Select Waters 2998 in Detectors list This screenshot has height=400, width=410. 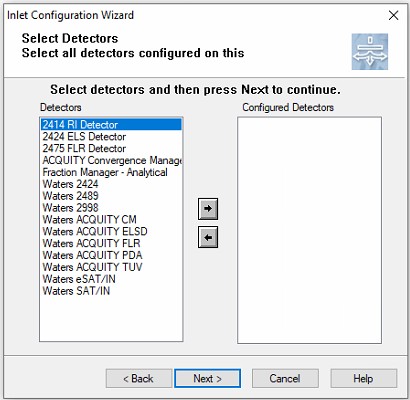tap(111, 208)
